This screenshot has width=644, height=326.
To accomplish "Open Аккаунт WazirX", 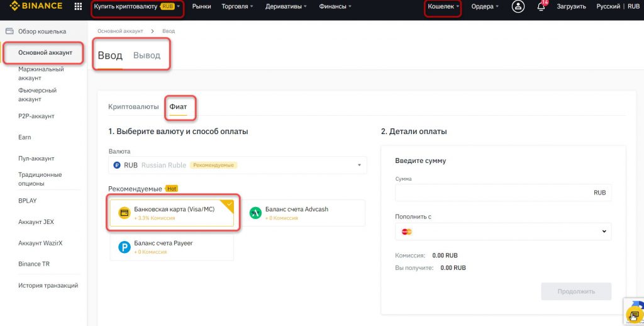I will [40, 243].
